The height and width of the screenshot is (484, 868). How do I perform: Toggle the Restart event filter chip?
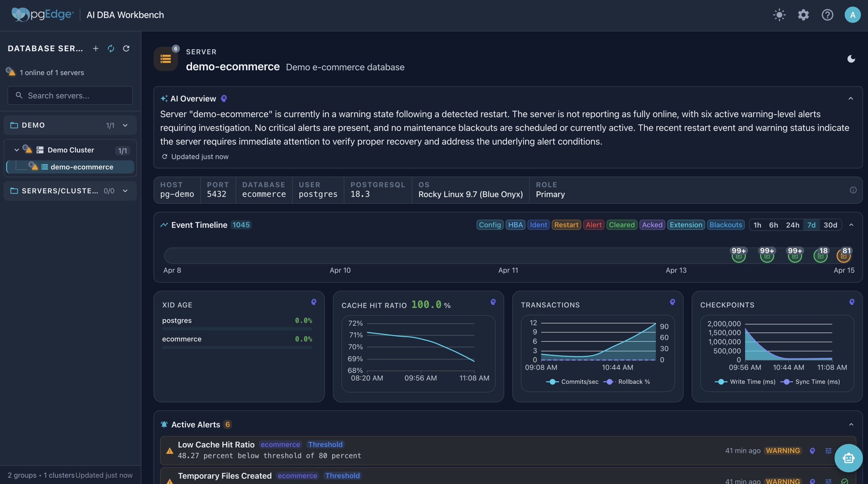(566, 225)
